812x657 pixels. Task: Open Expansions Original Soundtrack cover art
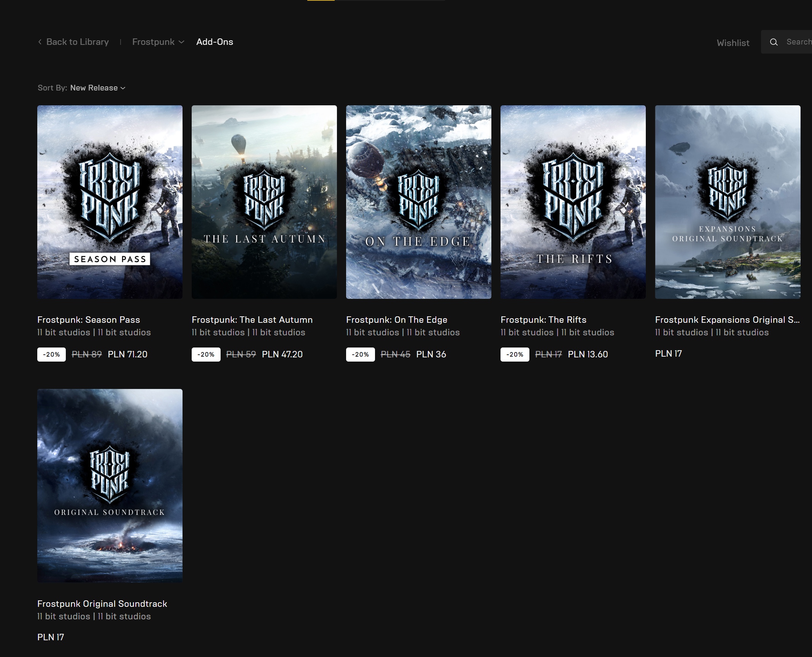click(x=727, y=202)
